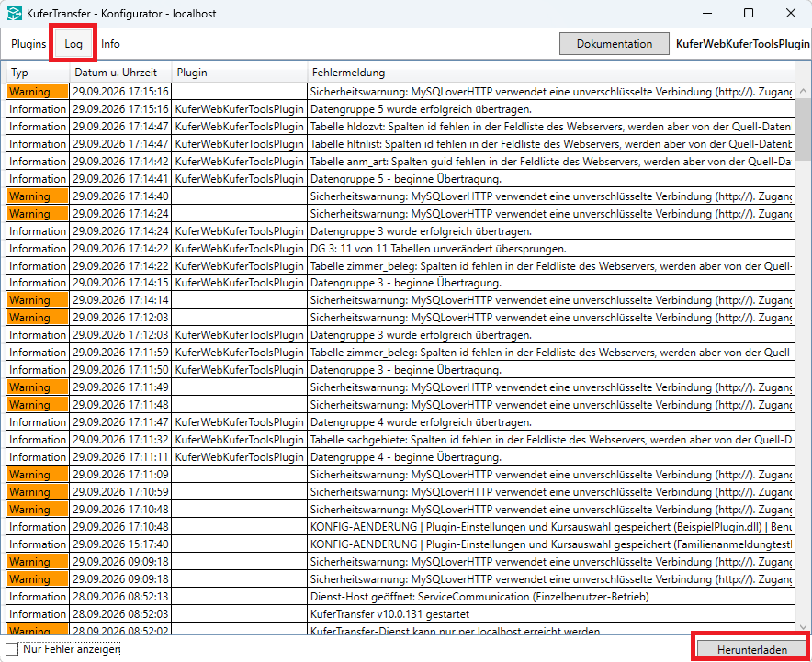Open the Info tab

pyautogui.click(x=110, y=44)
